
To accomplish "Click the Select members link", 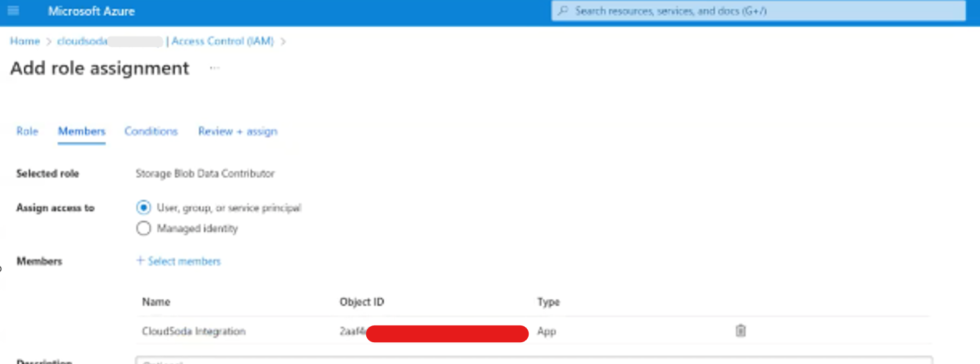I will coord(178,261).
